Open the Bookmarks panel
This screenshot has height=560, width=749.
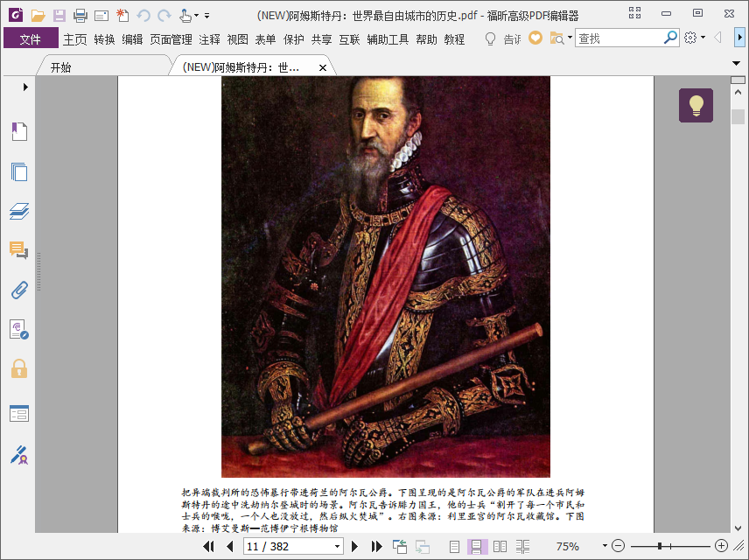click(x=19, y=131)
